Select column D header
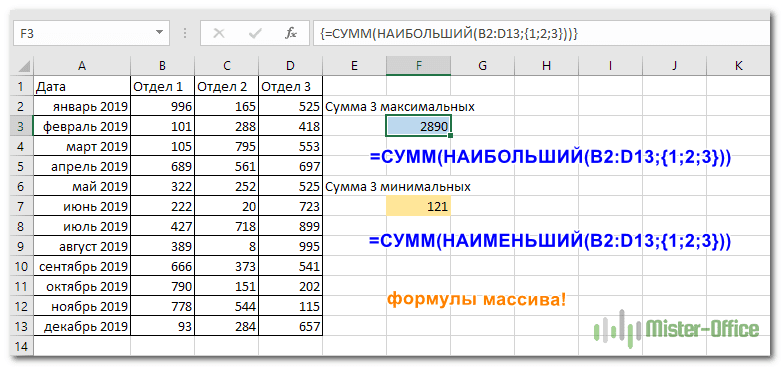The width and height of the screenshot is (781, 367). pyautogui.click(x=290, y=66)
